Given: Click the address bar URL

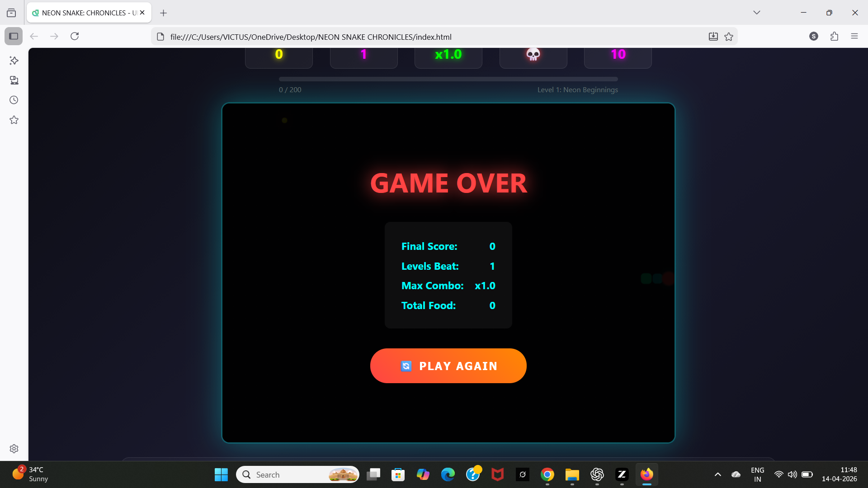Looking at the screenshot, I should pyautogui.click(x=311, y=37).
